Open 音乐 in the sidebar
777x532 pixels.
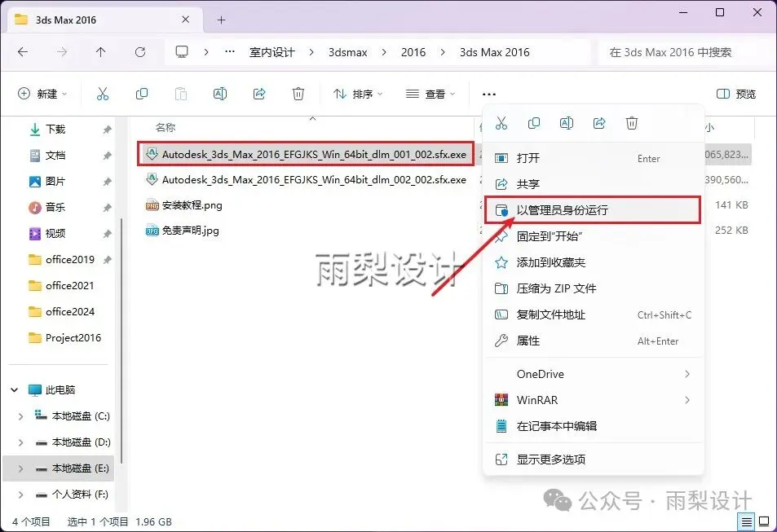click(55, 207)
